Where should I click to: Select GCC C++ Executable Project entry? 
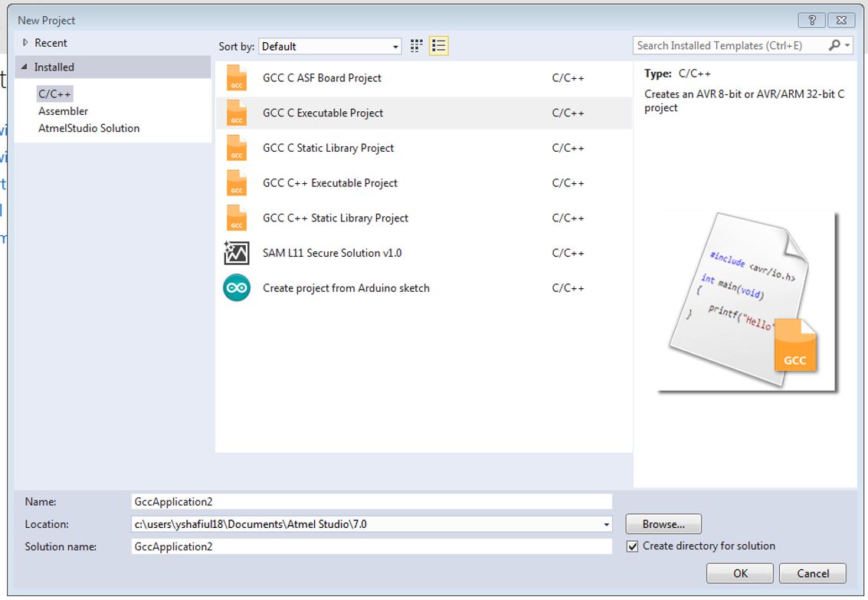[x=424, y=182]
